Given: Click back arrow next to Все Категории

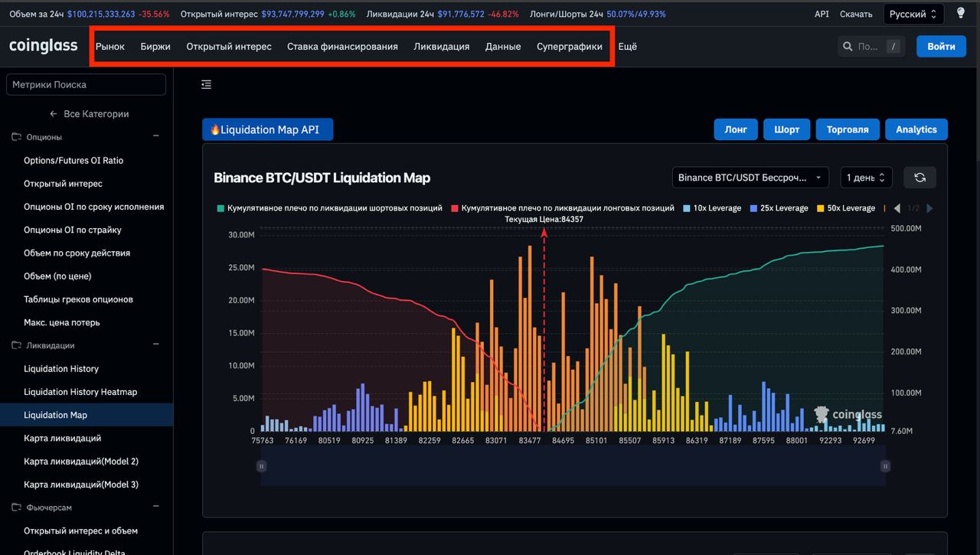Looking at the screenshot, I should [x=54, y=114].
